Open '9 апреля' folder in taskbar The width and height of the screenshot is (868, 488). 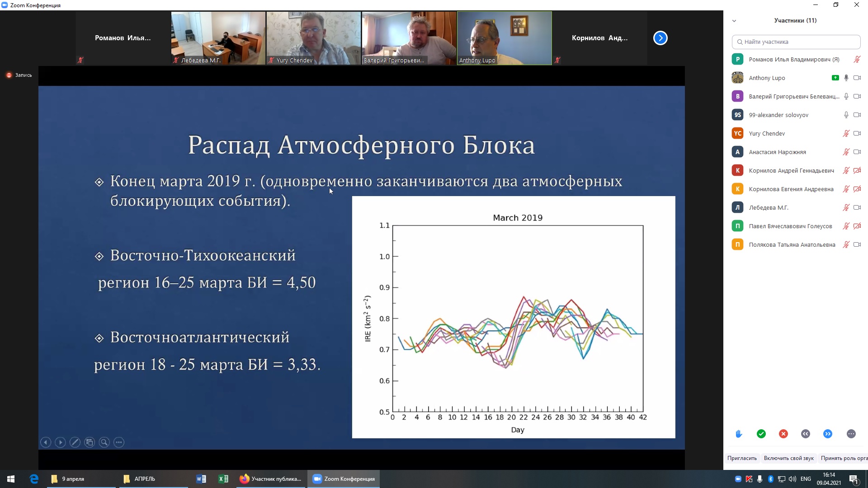coord(81,479)
